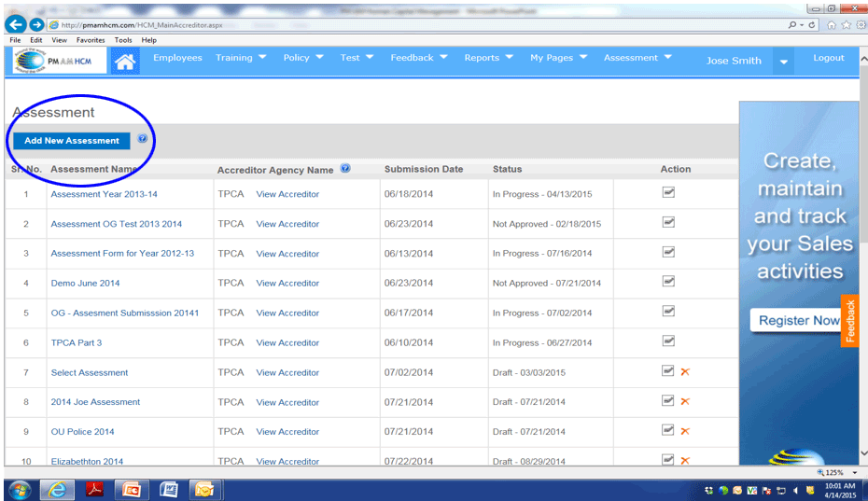Open View Accreditor link for 2014 Joe Assessment
Image resolution: width=868 pixels, height=501 pixels.
(x=287, y=402)
